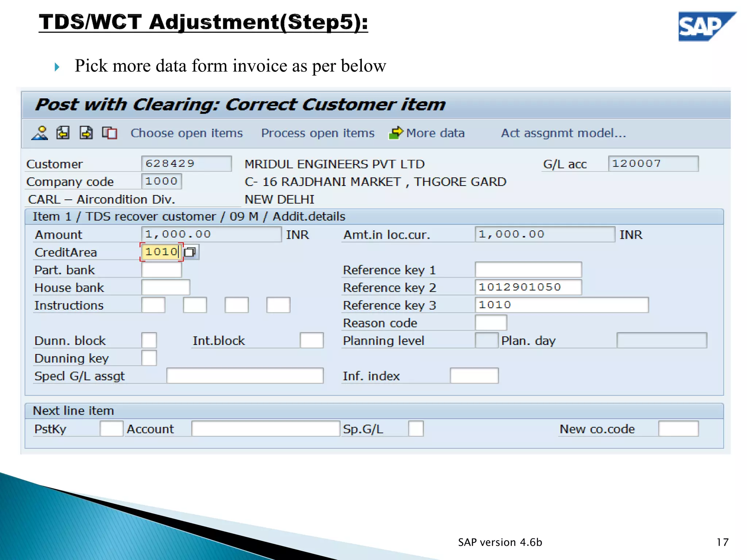
Task: Click the Inf. index field
Action: (474, 376)
